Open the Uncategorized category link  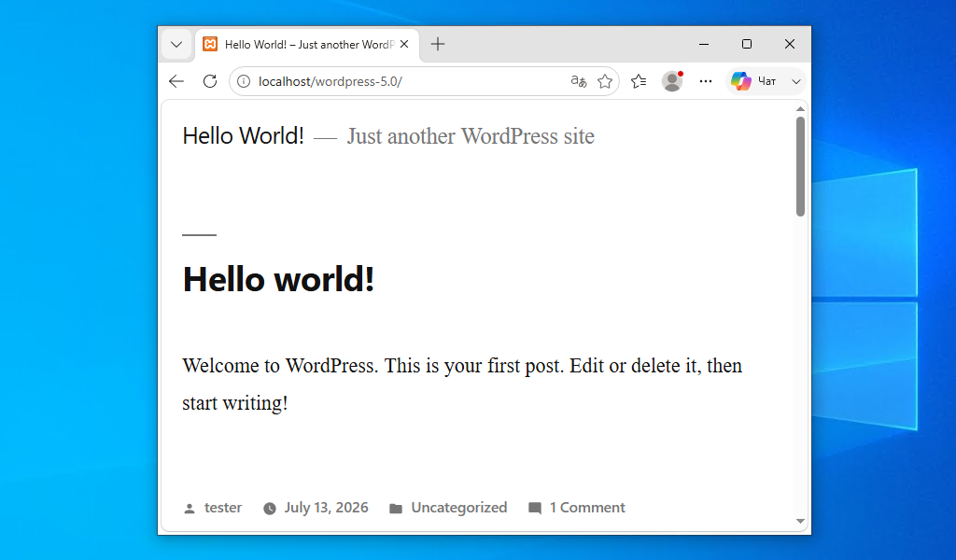coord(459,508)
